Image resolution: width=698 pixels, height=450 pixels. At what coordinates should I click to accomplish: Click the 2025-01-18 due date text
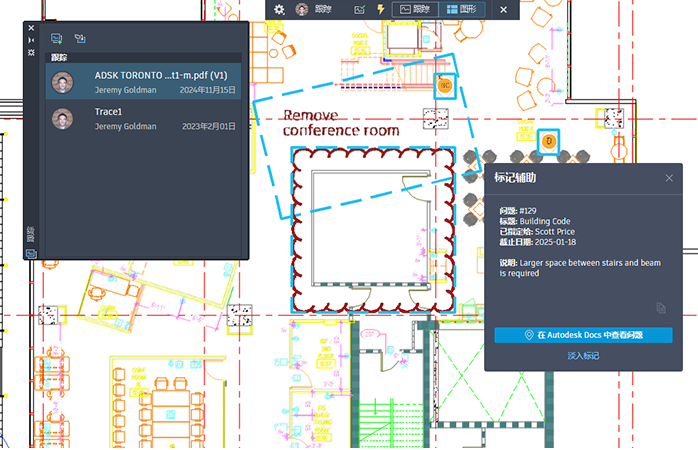555,242
